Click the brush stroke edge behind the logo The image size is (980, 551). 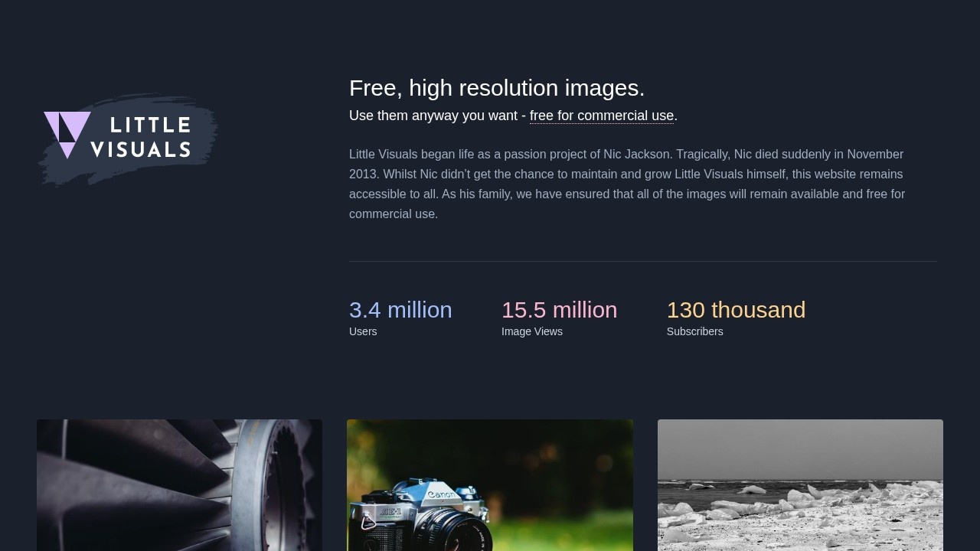(x=205, y=139)
